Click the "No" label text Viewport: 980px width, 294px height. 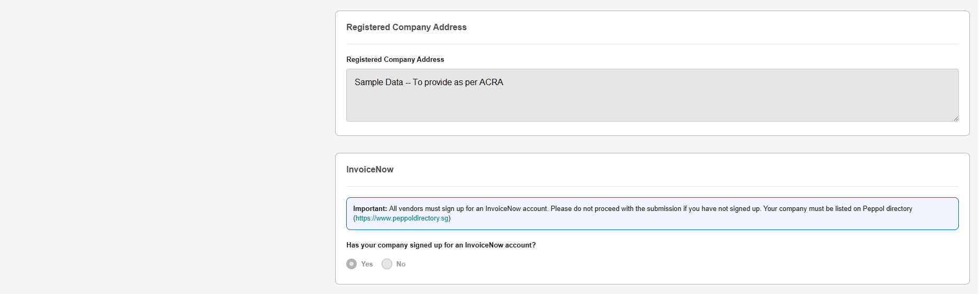[401, 264]
